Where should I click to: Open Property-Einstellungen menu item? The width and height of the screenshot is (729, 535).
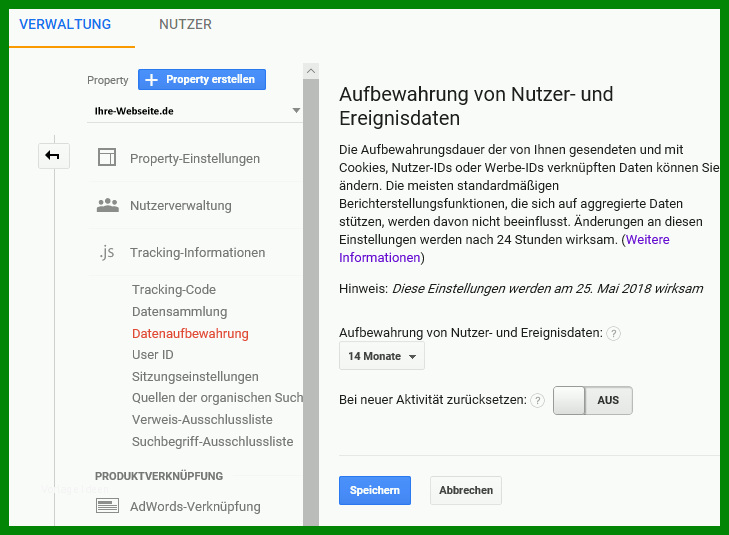[195, 159]
